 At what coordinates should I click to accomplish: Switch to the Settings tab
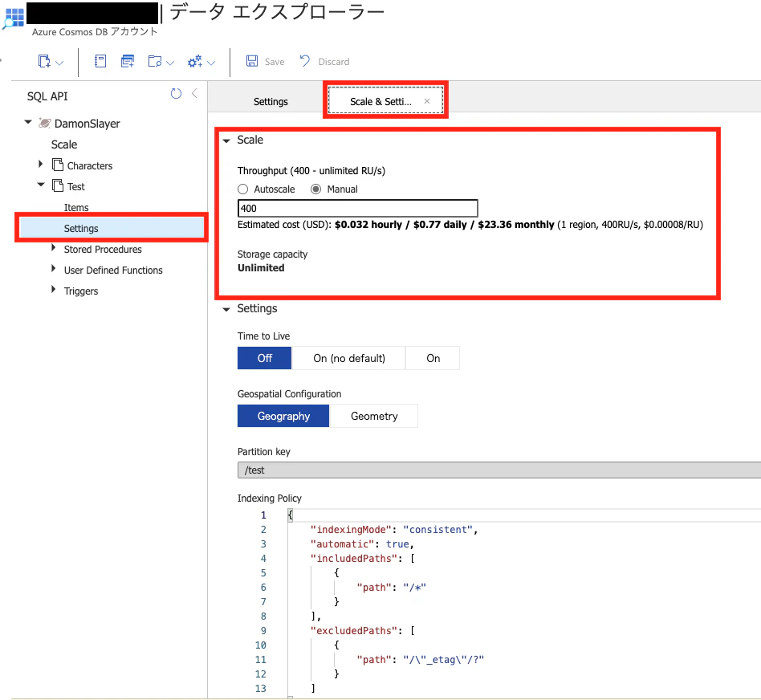271,101
